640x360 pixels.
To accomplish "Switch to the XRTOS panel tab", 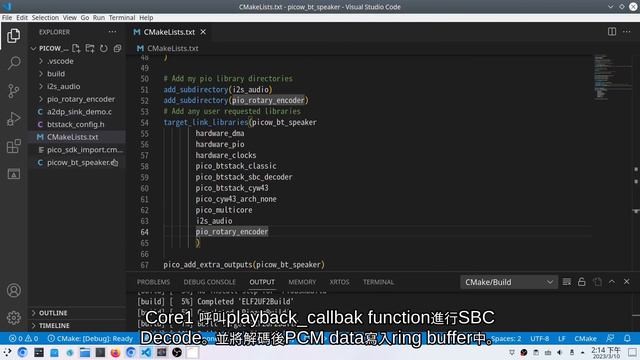I will coord(339,282).
